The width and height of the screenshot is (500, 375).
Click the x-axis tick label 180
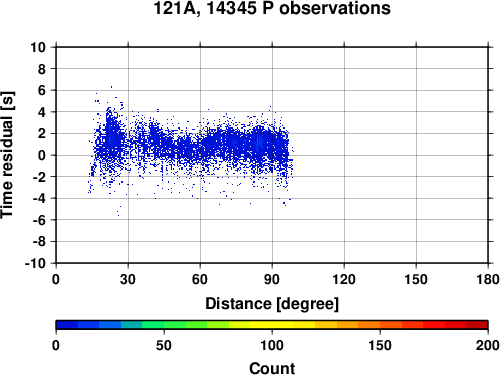488,279
